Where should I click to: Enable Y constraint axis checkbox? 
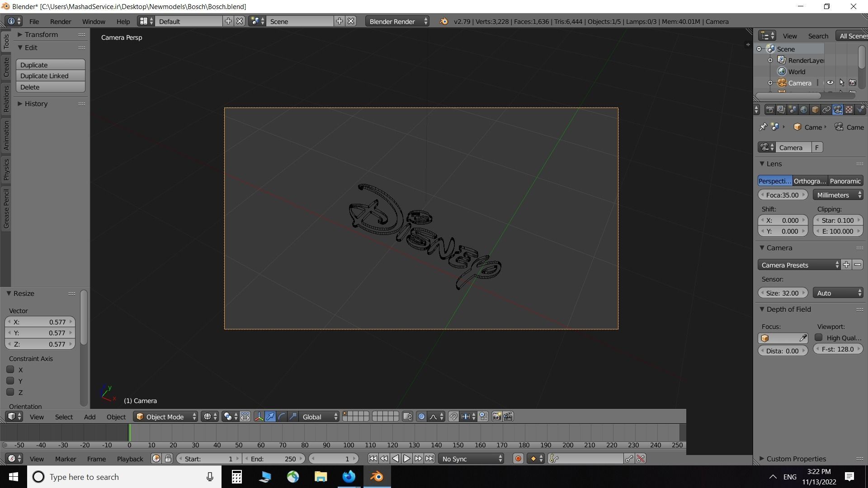click(10, 381)
